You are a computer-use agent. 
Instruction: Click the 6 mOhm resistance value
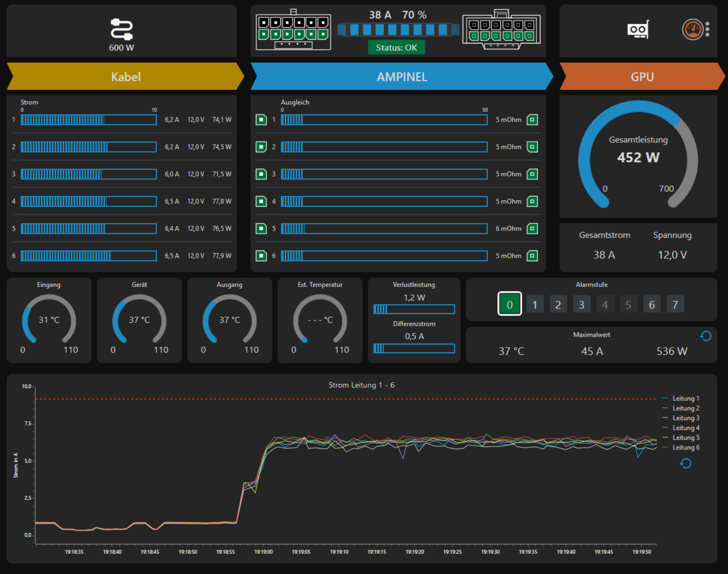click(509, 229)
